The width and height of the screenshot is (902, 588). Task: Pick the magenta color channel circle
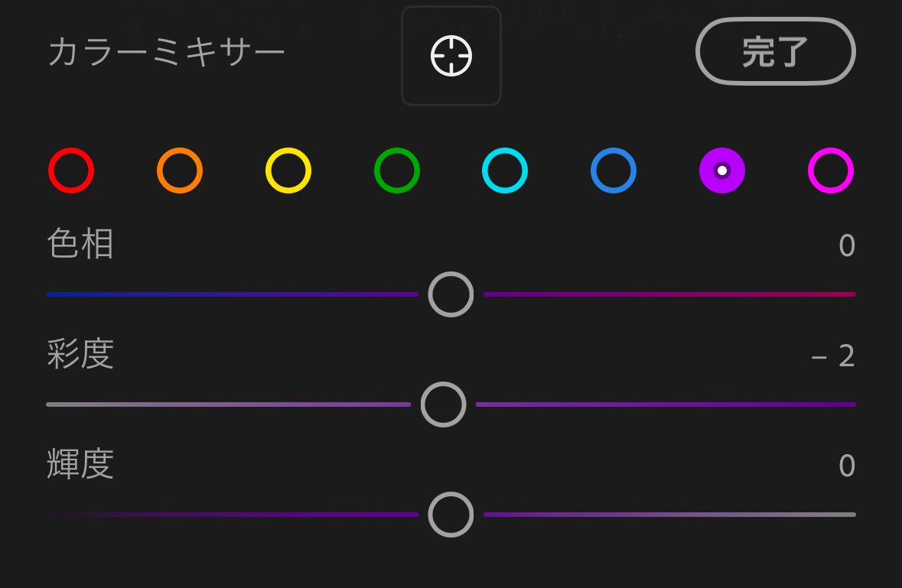pos(831,170)
